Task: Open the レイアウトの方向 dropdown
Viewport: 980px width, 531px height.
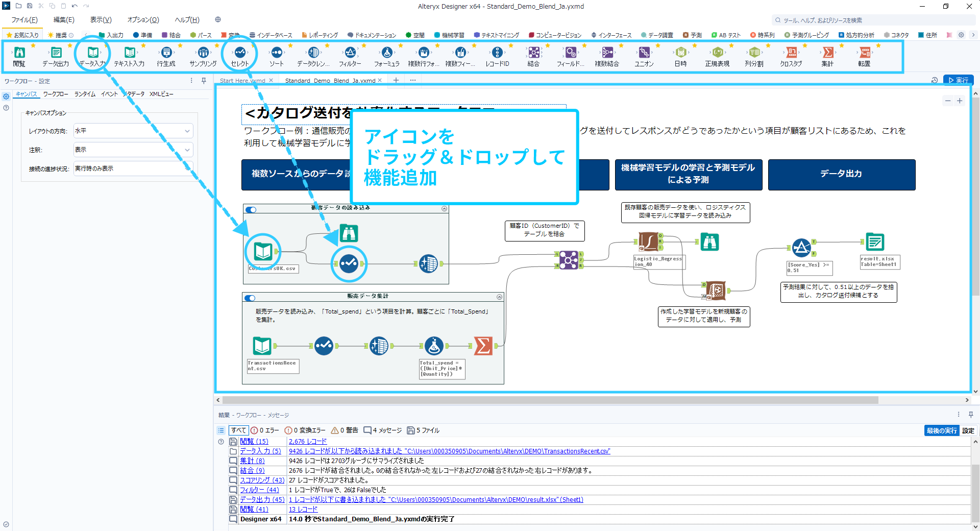Action: click(133, 131)
